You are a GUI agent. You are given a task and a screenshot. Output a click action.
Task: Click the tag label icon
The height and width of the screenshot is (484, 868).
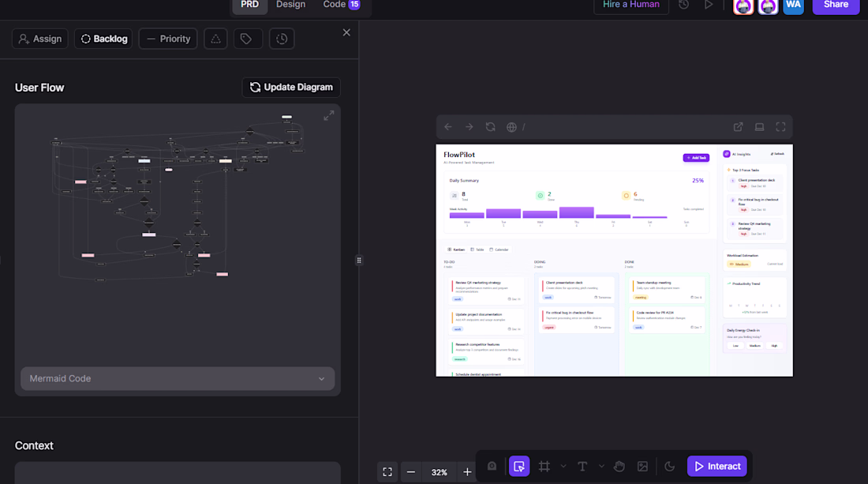tap(246, 39)
